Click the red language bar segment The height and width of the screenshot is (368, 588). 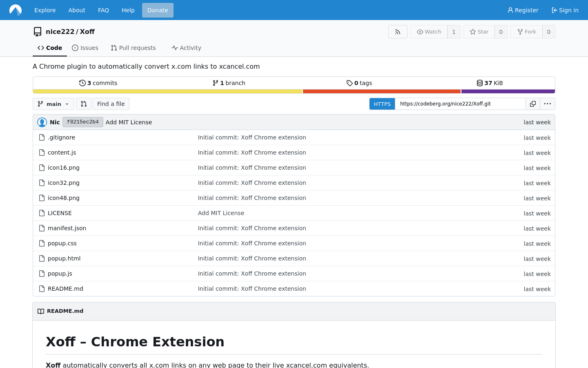click(382, 92)
